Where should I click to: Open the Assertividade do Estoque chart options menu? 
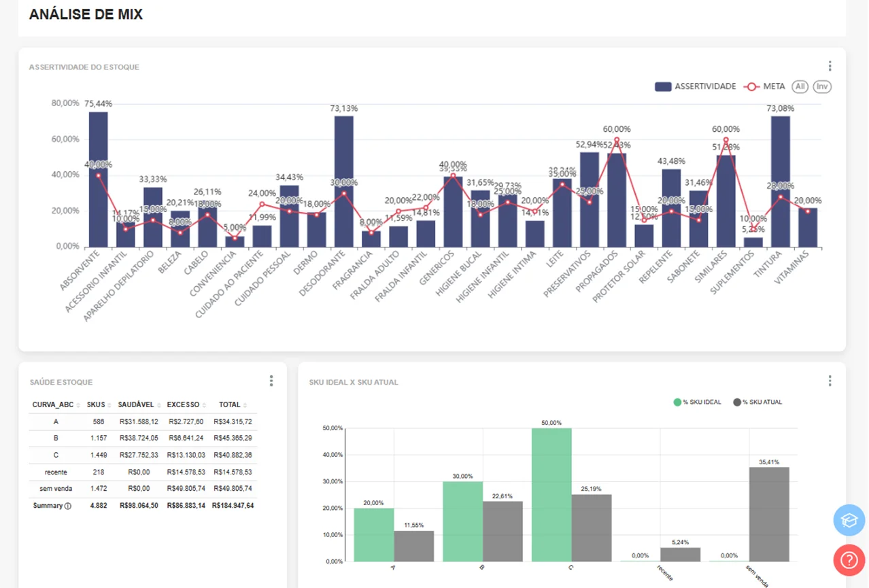tap(830, 66)
